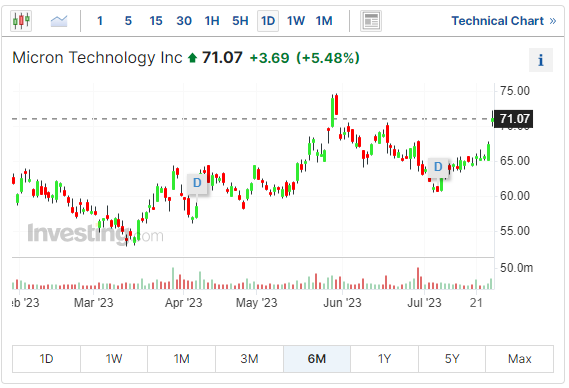Select the 15 minute interval

pyautogui.click(x=156, y=21)
